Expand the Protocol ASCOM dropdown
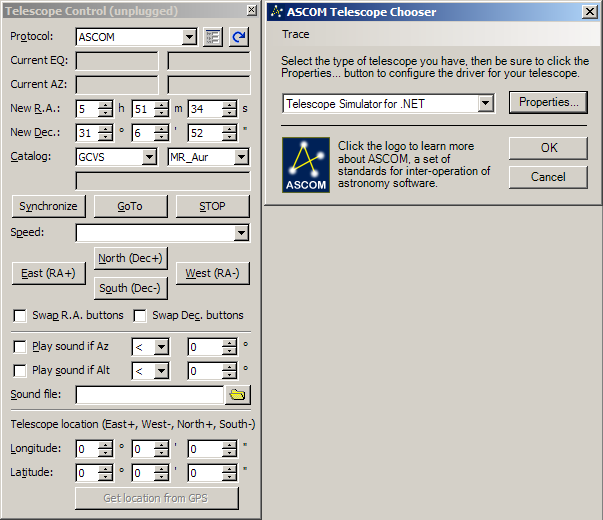Image resolution: width=603 pixels, height=520 pixels. coord(189,37)
